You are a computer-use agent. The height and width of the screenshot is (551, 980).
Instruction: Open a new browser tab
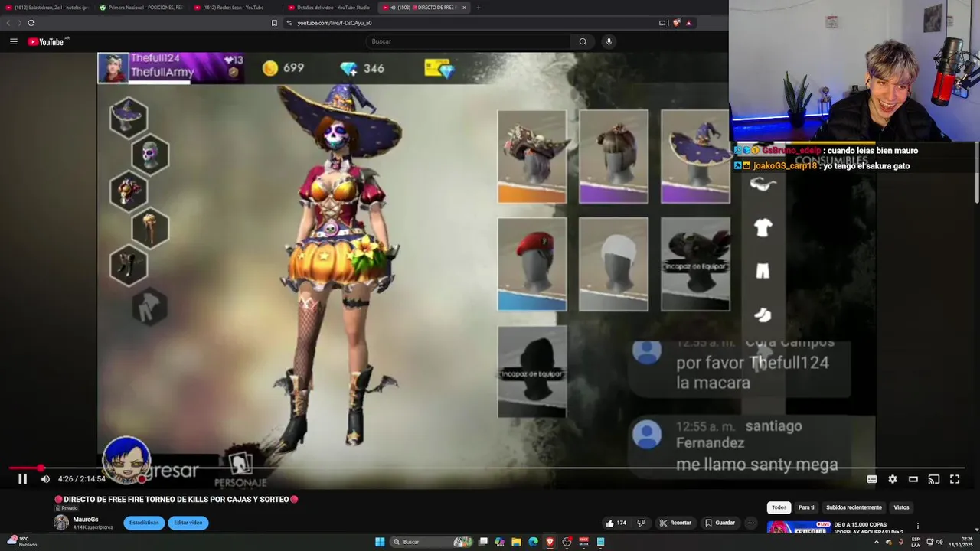click(x=479, y=8)
